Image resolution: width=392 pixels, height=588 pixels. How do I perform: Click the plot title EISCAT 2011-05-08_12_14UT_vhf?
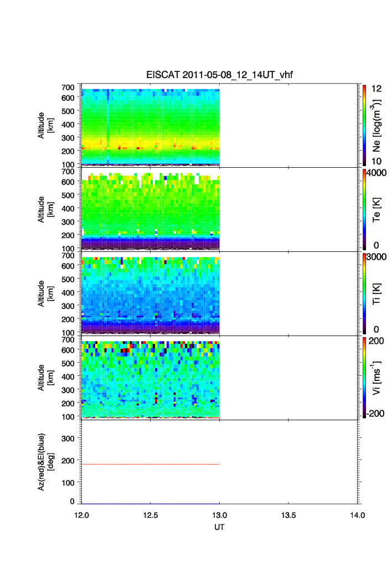[x=219, y=75]
